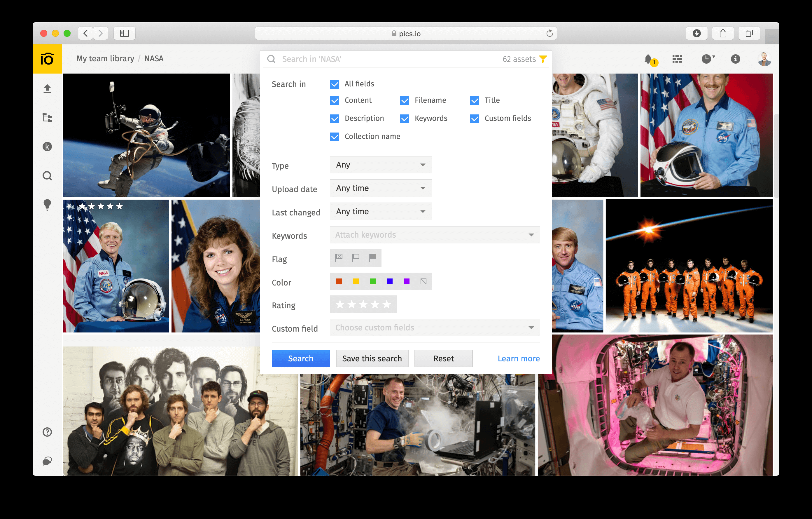Expand the Upload date dropdown

pyautogui.click(x=381, y=188)
